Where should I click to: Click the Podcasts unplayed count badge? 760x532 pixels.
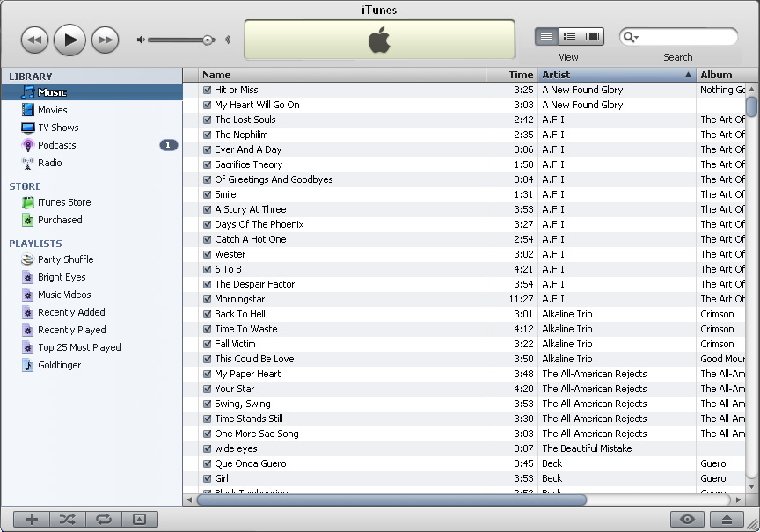click(168, 145)
